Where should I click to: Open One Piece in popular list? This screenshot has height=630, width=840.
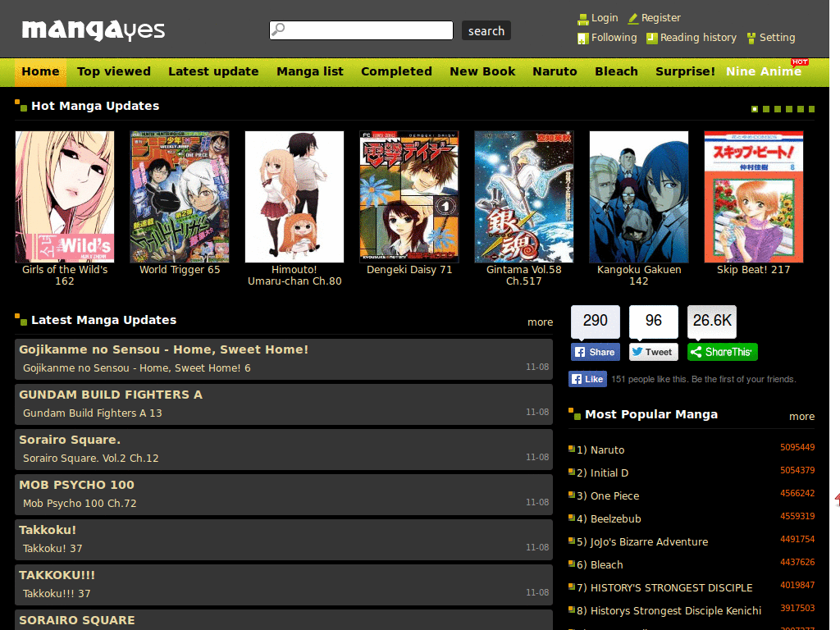pos(614,496)
